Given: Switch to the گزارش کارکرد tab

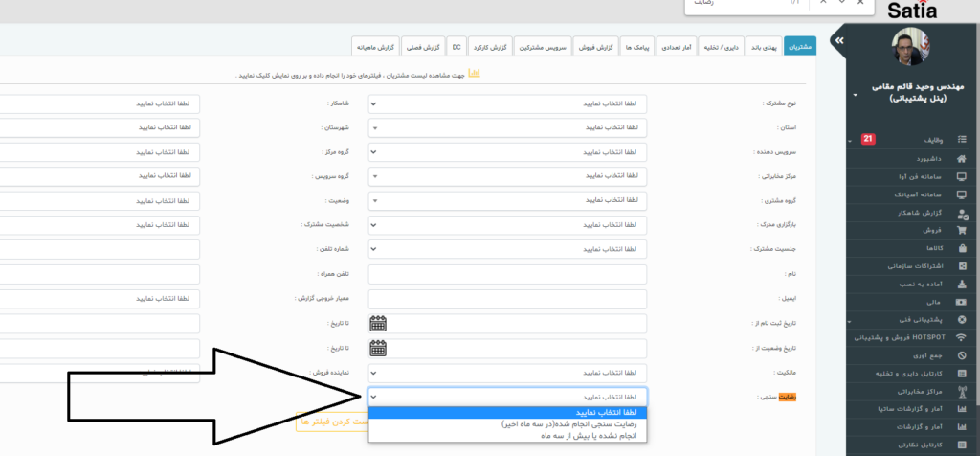Looking at the screenshot, I should (x=490, y=47).
